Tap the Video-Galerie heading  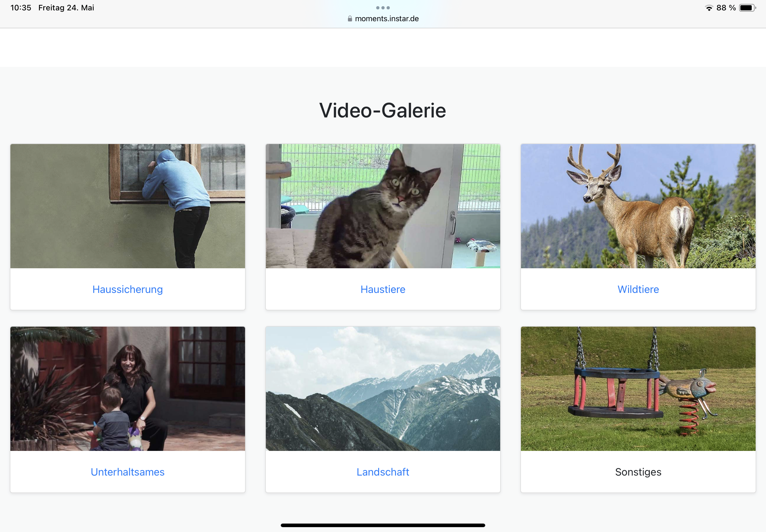(382, 110)
